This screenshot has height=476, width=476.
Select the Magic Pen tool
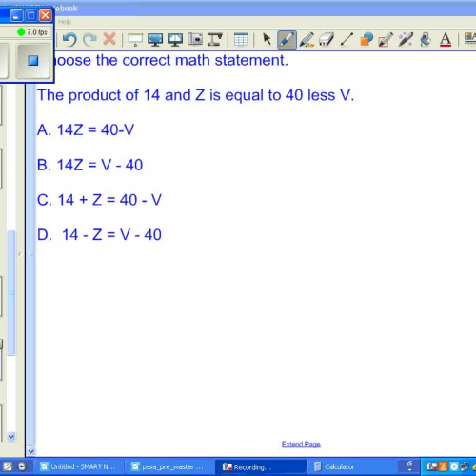tap(406, 40)
